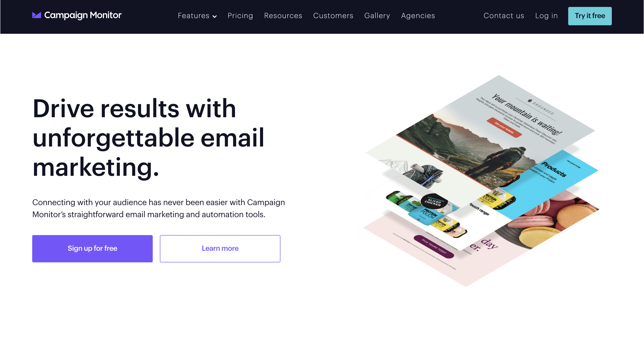Toggle the Log in account panel

(x=547, y=15)
